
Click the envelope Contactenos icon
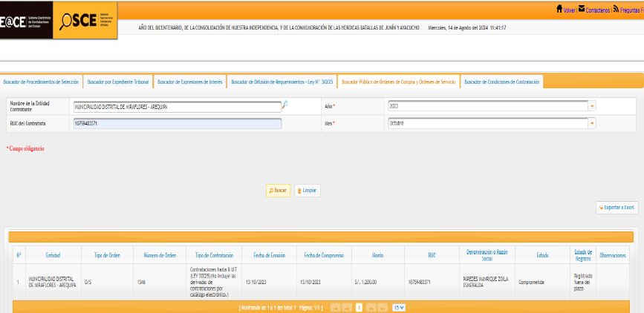[x=581, y=10]
